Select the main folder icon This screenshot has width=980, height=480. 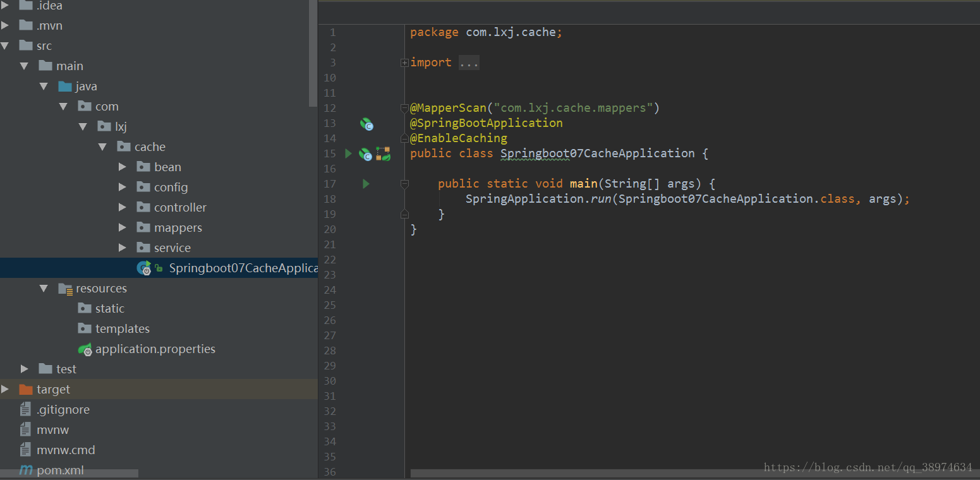point(45,66)
